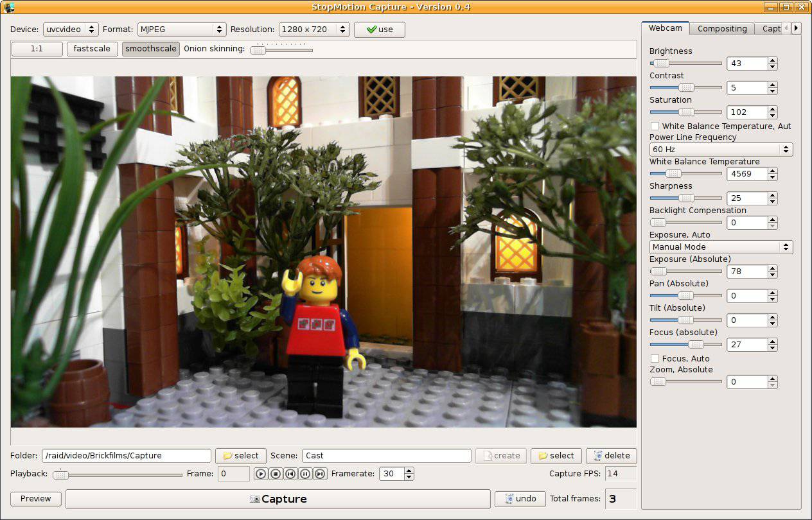Click the Scene name field

[387, 456]
